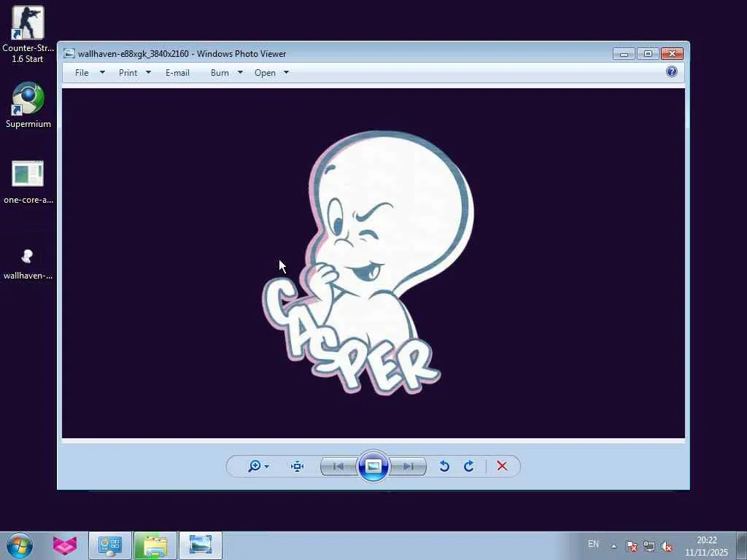Open the network tray icon

click(x=649, y=546)
